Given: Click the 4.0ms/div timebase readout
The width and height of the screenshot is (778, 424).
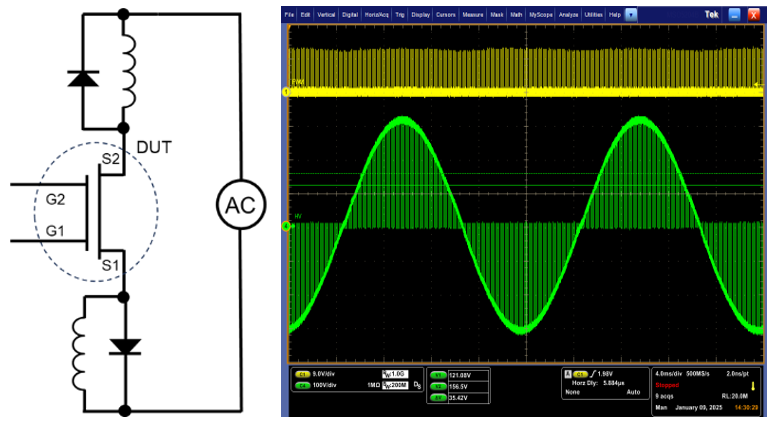Looking at the screenshot, I should (x=668, y=374).
